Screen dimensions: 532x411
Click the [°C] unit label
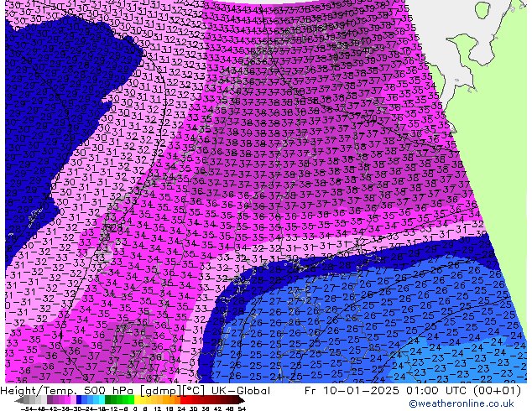195,391
